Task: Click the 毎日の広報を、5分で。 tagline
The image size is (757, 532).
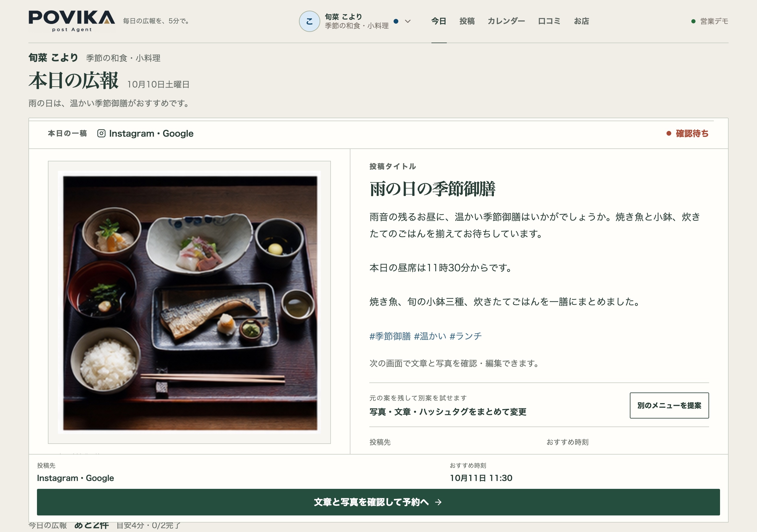Action: coord(157,21)
